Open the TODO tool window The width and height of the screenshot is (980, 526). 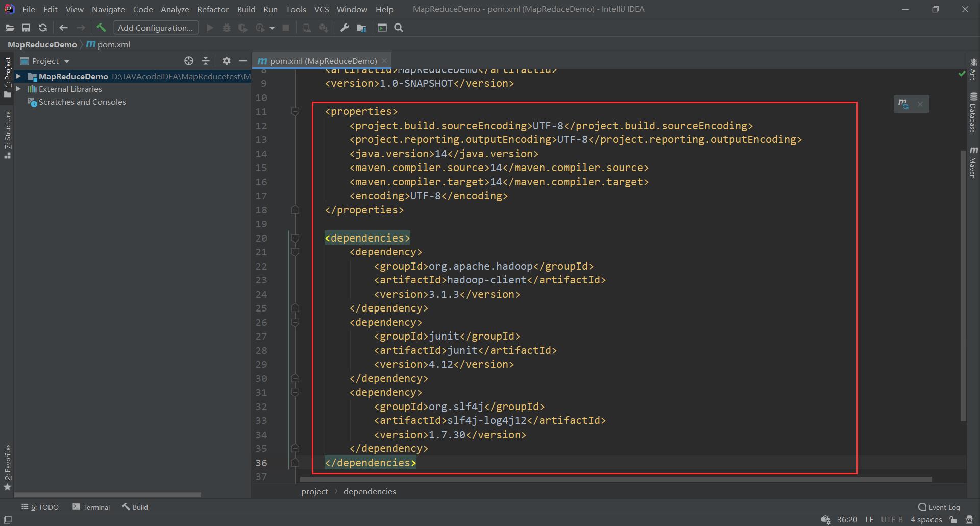(x=40, y=507)
